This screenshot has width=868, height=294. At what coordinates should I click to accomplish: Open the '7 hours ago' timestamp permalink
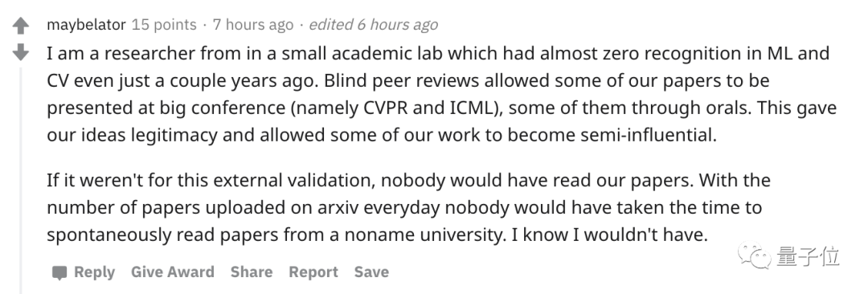click(x=253, y=25)
